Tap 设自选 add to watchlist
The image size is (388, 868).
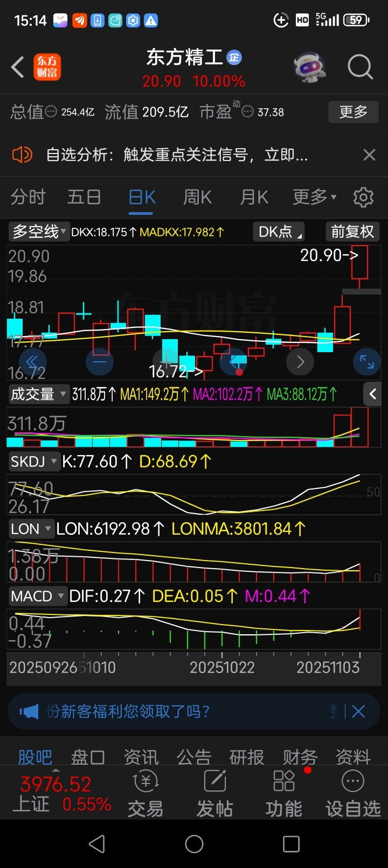coord(353,794)
